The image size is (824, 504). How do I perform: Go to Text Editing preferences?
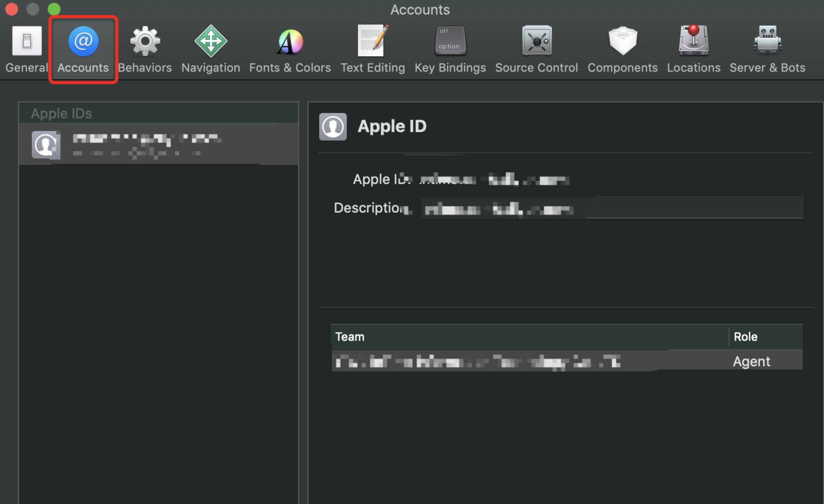(x=373, y=49)
